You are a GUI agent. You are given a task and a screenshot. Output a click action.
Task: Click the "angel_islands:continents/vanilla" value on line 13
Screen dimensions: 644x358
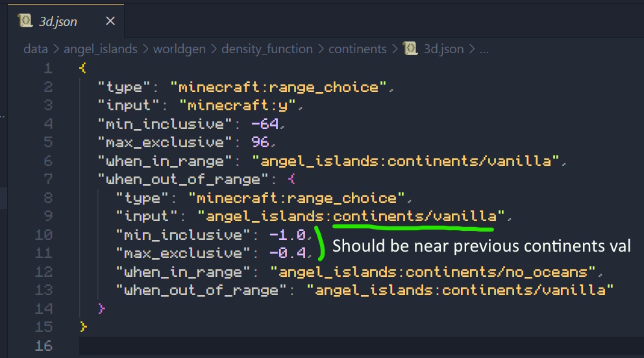click(460, 291)
